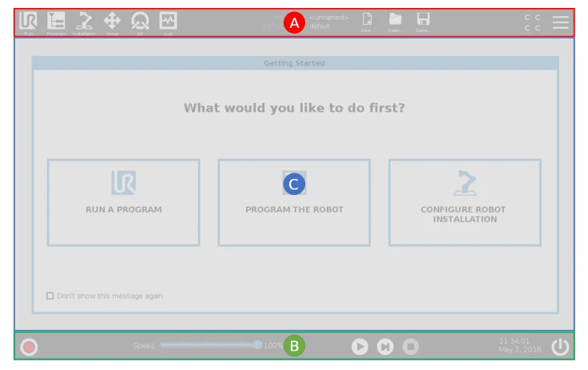588x370 pixels.
Task: Select Program the Robot option
Action: [x=294, y=202]
